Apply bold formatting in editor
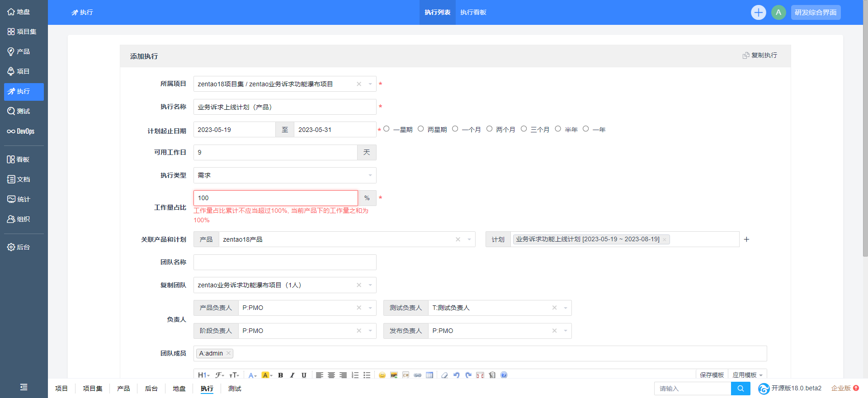Image resolution: width=868 pixels, height=398 pixels. pyautogui.click(x=280, y=375)
